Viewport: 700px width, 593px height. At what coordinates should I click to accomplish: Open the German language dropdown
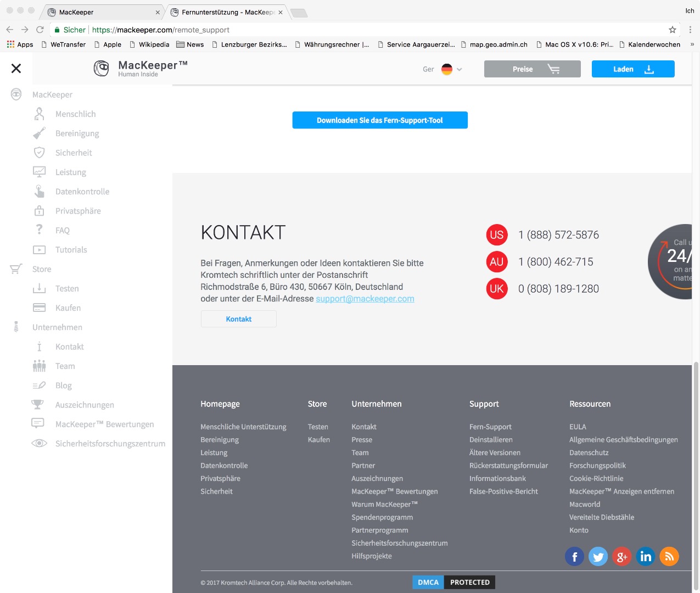(443, 69)
